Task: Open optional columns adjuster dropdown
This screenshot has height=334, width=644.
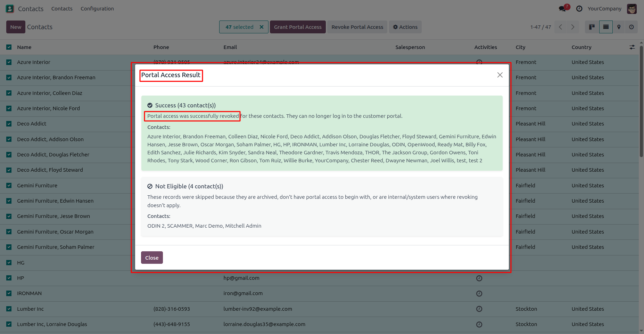Action: (632, 47)
